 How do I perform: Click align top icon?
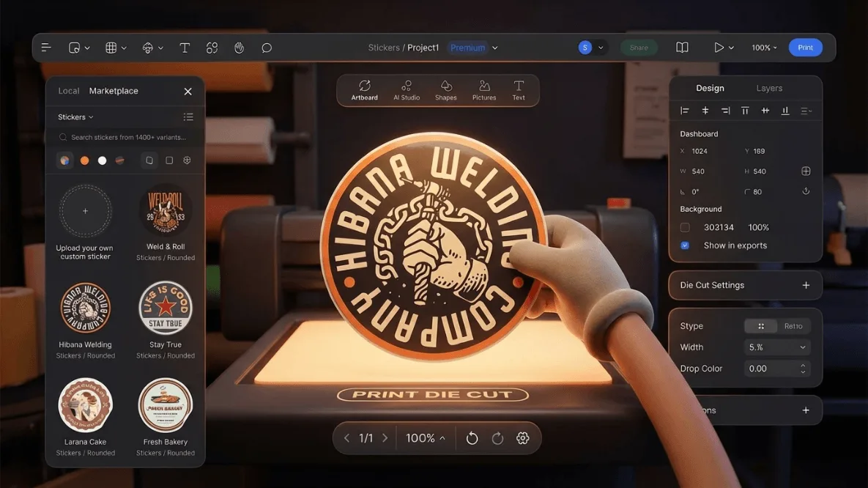click(x=745, y=111)
